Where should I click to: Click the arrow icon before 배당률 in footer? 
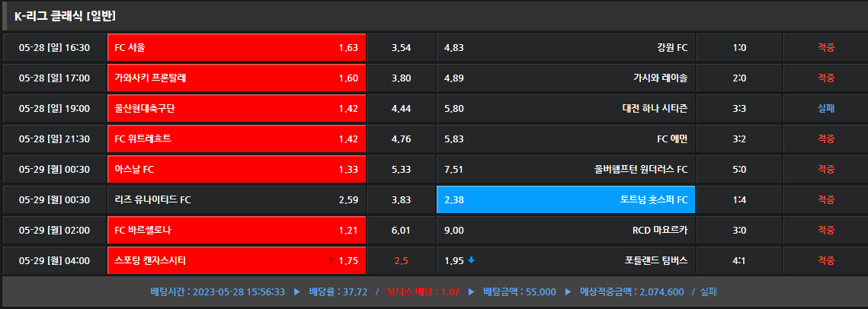298,291
